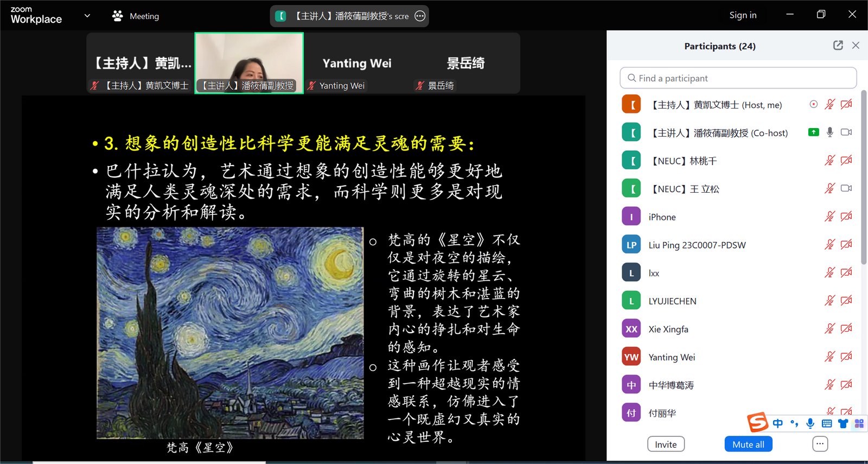Toggle the IME punctuation mode icon

pyautogui.click(x=794, y=423)
